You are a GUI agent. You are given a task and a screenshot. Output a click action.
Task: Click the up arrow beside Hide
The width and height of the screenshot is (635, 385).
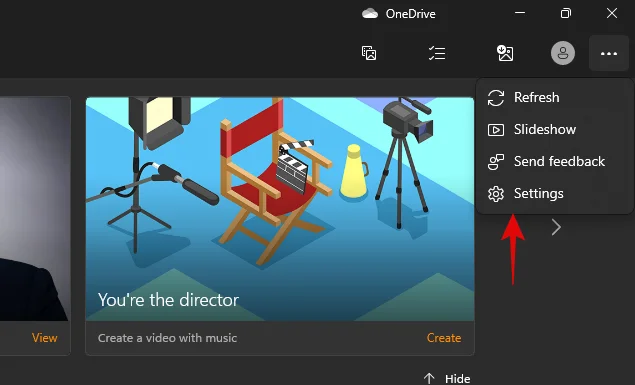point(429,379)
